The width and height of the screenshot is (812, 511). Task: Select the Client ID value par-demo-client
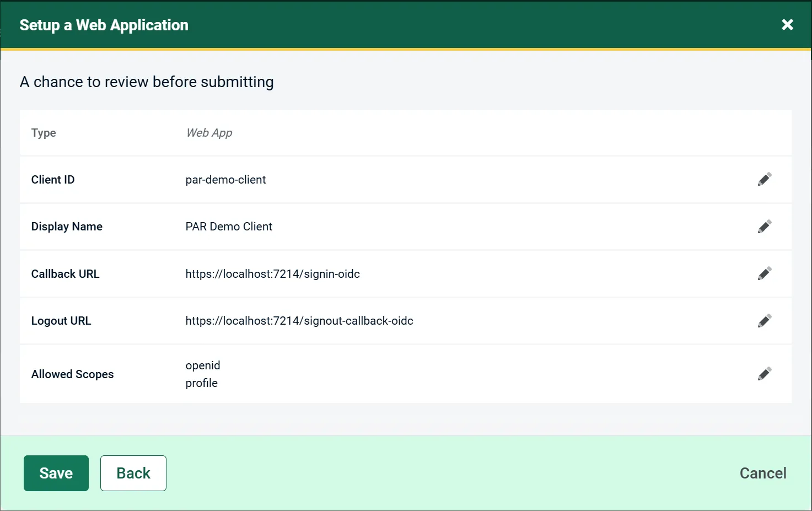coord(226,179)
